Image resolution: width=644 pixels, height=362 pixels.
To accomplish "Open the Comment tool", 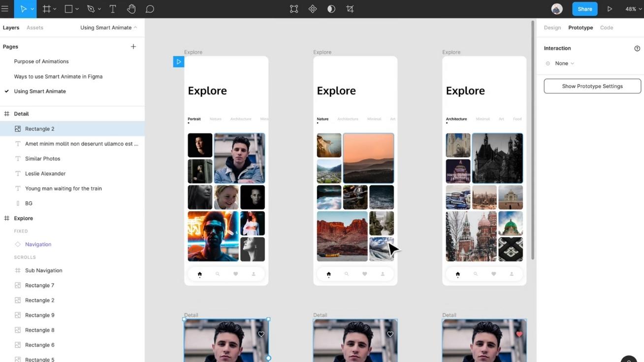I will point(150,8).
